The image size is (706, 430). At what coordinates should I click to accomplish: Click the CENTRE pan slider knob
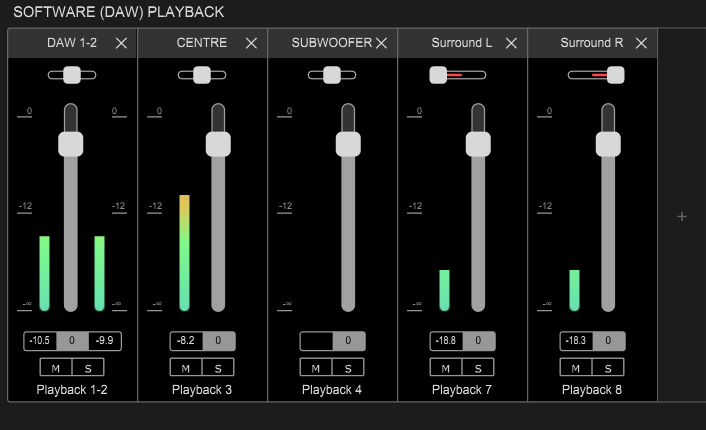(x=202, y=75)
